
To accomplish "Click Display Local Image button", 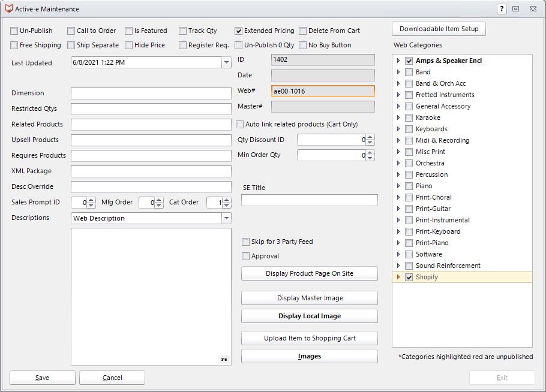I will click(x=309, y=316).
